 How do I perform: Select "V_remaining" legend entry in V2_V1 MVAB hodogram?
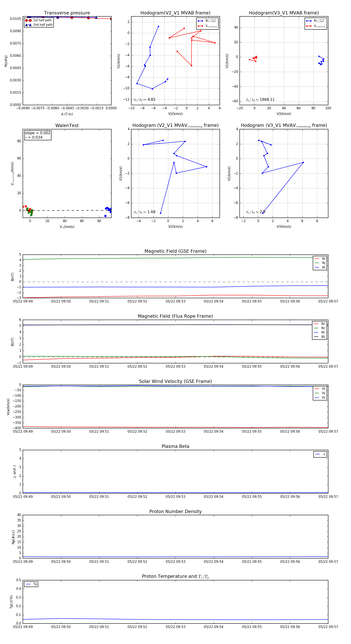point(207,26)
